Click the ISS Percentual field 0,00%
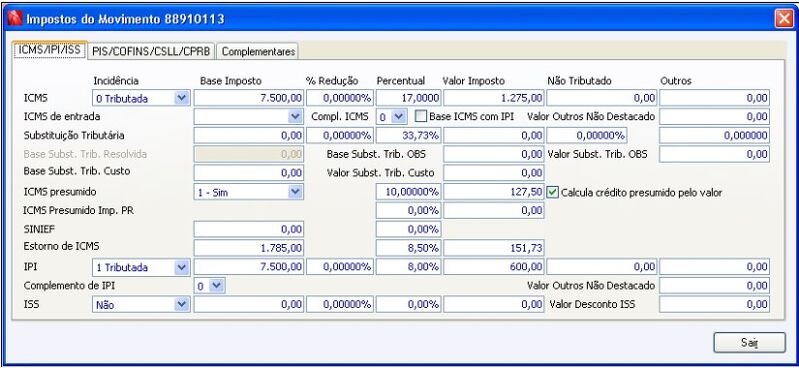 409,304
